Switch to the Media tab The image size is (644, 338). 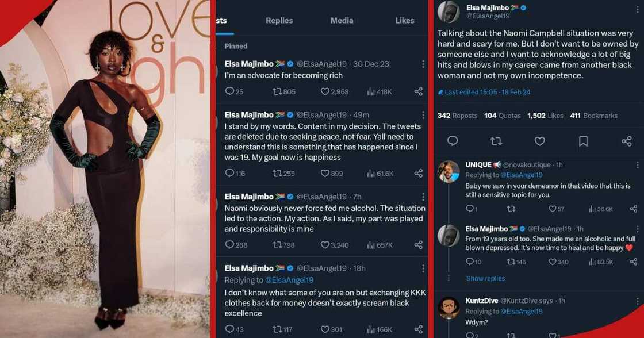pos(342,20)
